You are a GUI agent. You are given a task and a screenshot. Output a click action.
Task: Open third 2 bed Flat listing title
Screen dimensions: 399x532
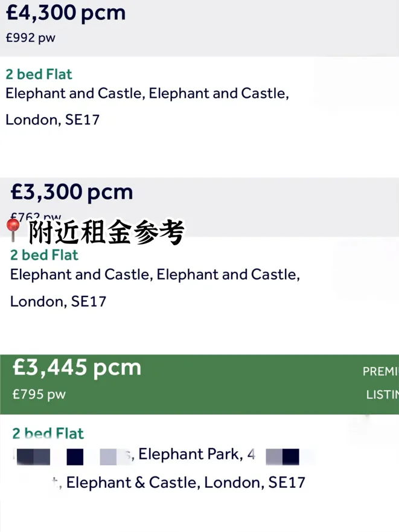[48, 434]
